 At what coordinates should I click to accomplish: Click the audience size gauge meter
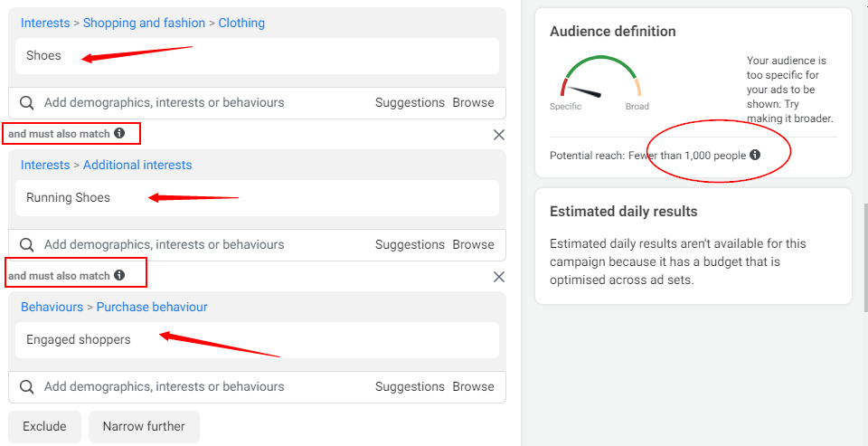point(599,80)
